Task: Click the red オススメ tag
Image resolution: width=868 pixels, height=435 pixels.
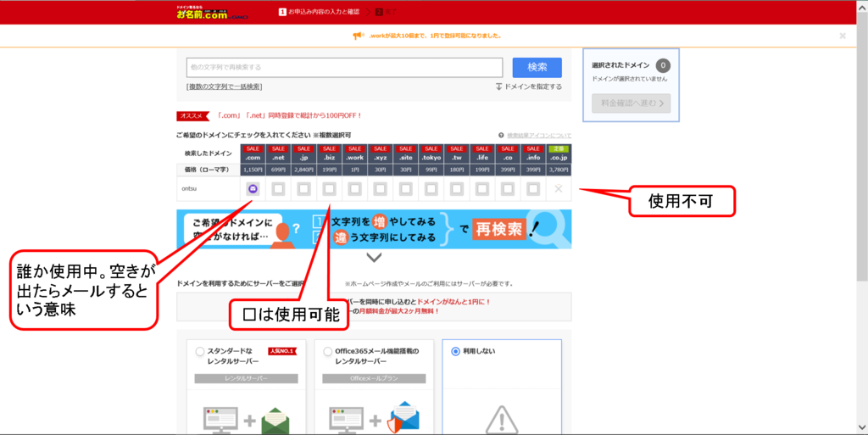Action: pyautogui.click(x=192, y=115)
